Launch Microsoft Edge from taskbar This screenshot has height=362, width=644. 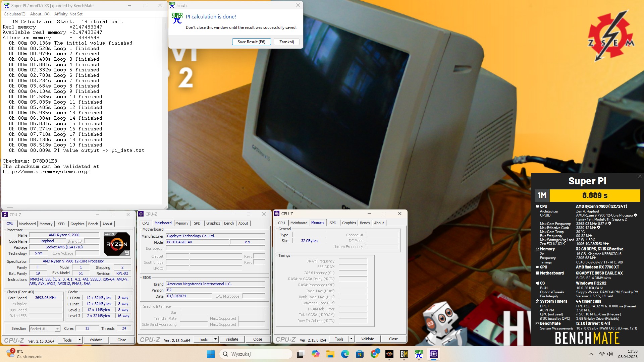[x=345, y=354]
